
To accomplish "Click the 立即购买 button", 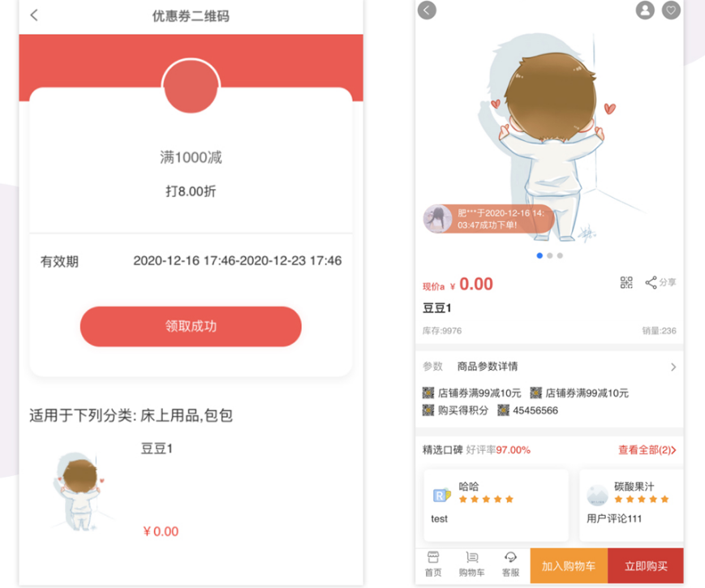I will [646, 566].
